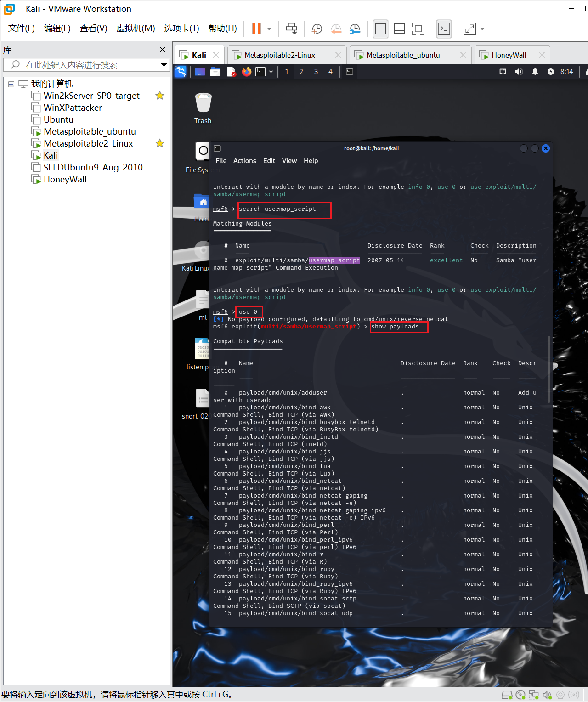Take a snapshot with the clock-plus icon
Viewport: 588px width, 702px height.
click(317, 28)
